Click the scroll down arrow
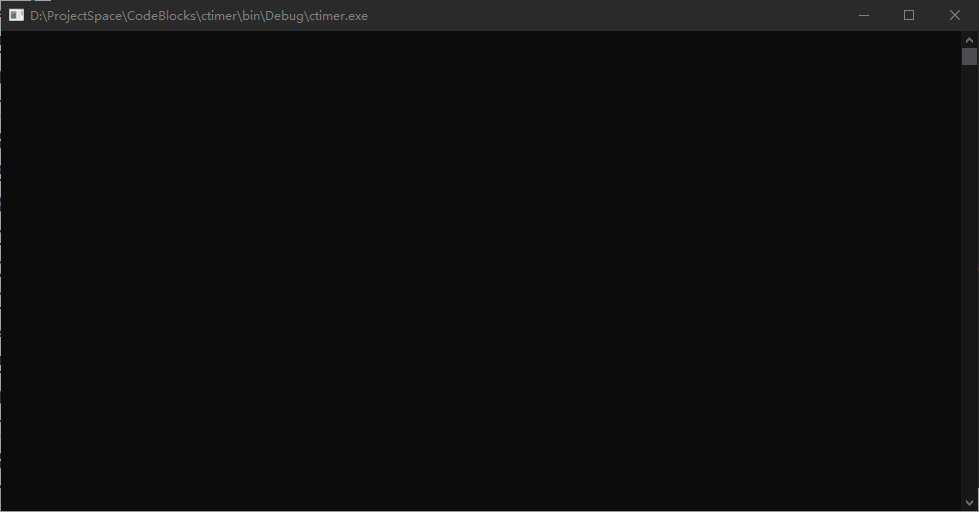The width and height of the screenshot is (979, 512). (x=969, y=502)
